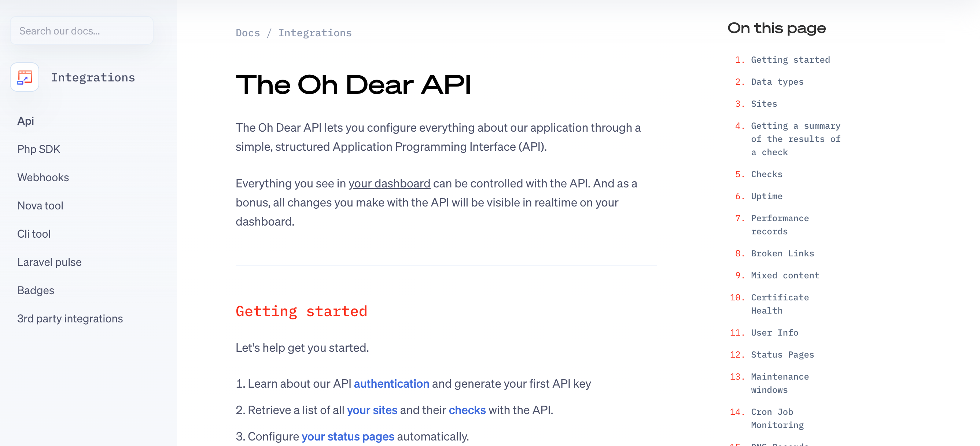Jump to Getting a summary of results section

coord(796,139)
